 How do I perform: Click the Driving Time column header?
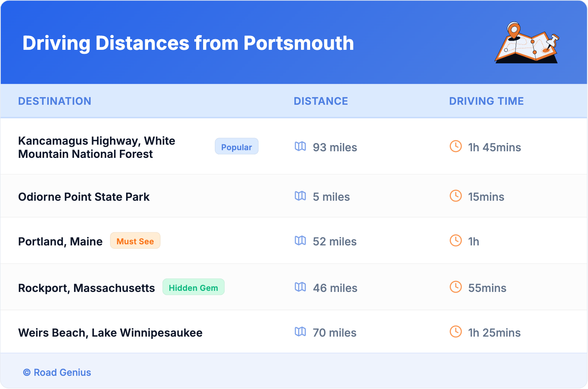click(x=486, y=101)
